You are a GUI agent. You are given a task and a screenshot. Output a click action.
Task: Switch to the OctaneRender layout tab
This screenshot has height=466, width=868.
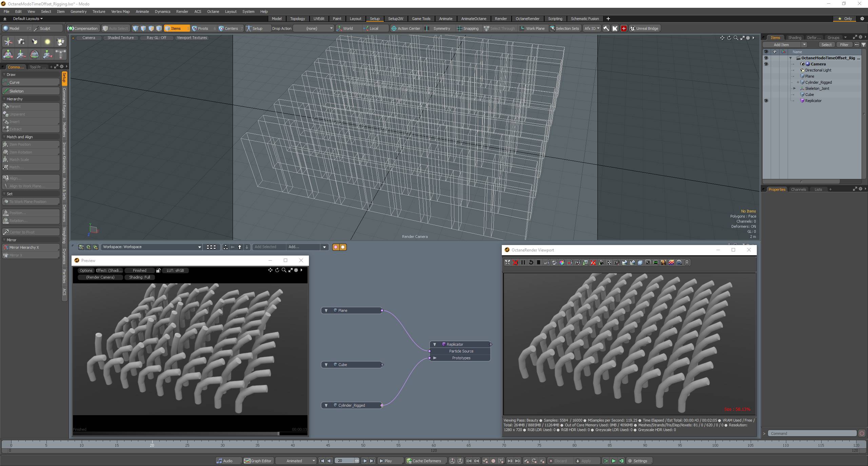[x=527, y=19]
